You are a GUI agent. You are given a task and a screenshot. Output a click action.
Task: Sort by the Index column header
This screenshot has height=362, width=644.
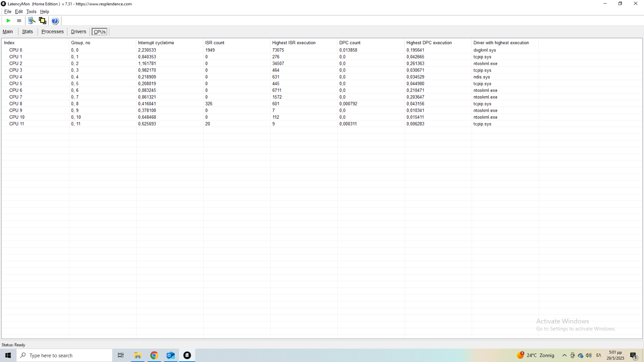pyautogui.click(x=35, y=43)
